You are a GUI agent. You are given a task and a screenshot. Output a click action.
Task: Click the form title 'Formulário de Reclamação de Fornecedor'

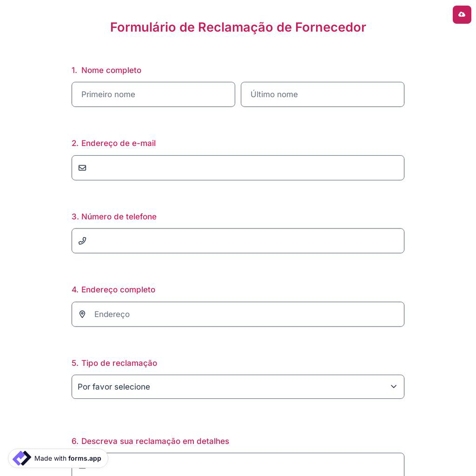pyautogui.click(x=238, y=27)
